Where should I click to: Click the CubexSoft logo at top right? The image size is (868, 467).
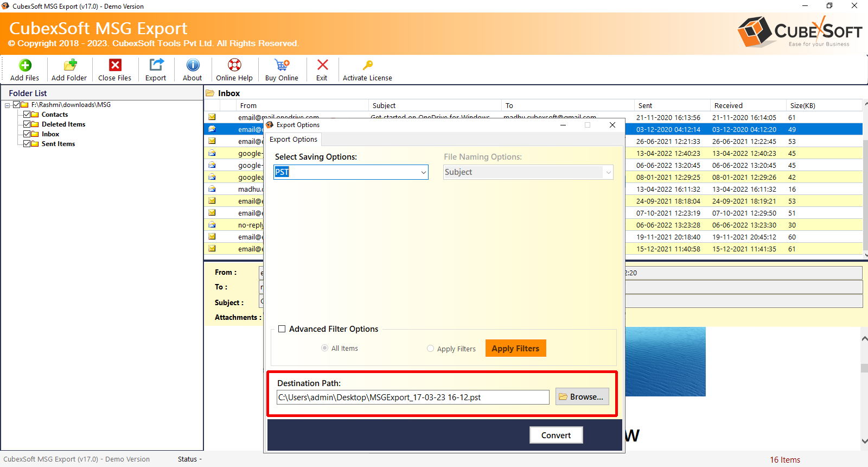tap(800, 31)
